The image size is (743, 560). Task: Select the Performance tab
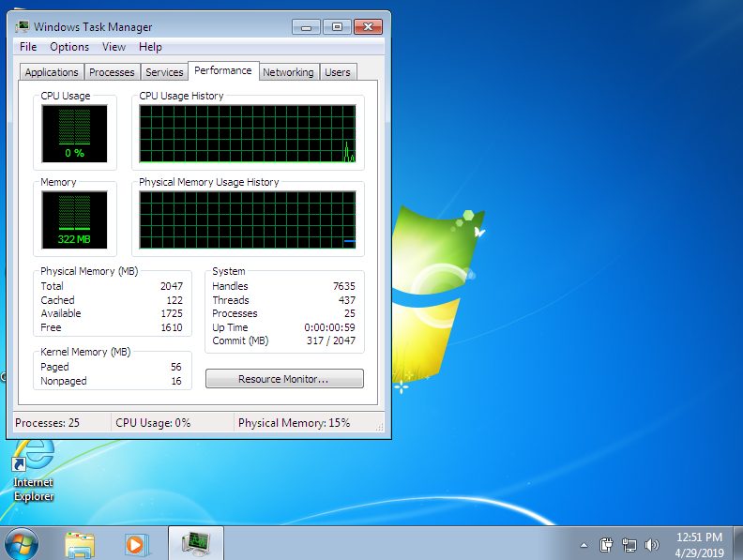tap(223, 70)
